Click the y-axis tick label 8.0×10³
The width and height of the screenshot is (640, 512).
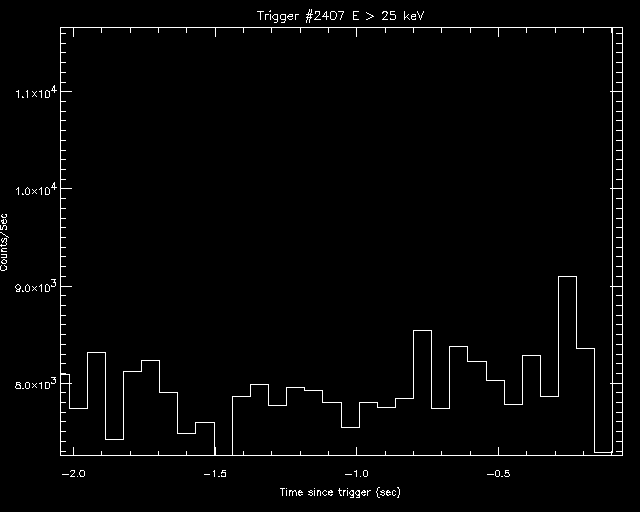point(36,385)
